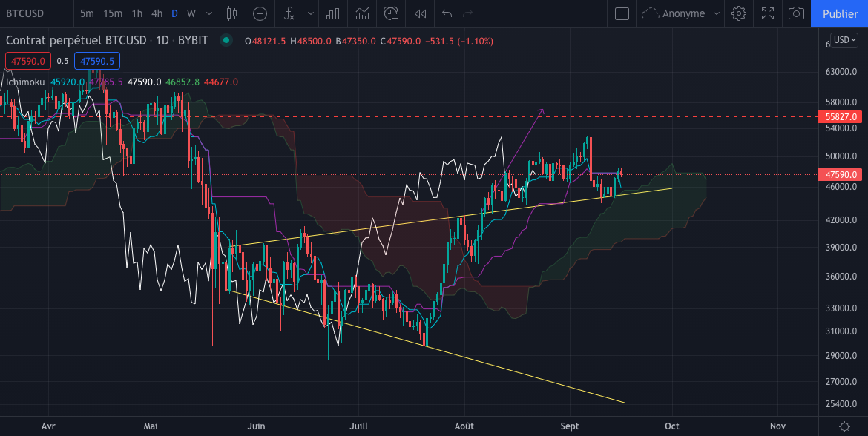868x436 pixels.
Task: Start bar replay with rewind icon
Action: coord(420,13)
